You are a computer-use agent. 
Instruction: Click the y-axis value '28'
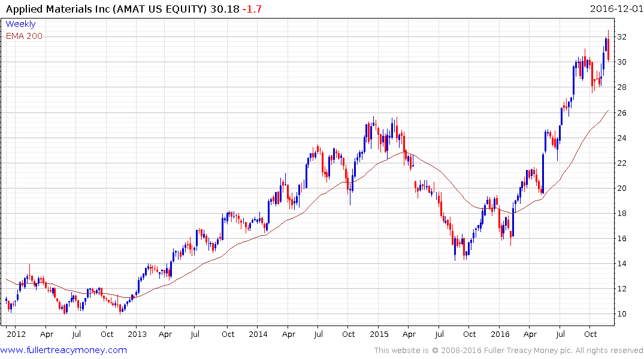(x=622, y=87)
